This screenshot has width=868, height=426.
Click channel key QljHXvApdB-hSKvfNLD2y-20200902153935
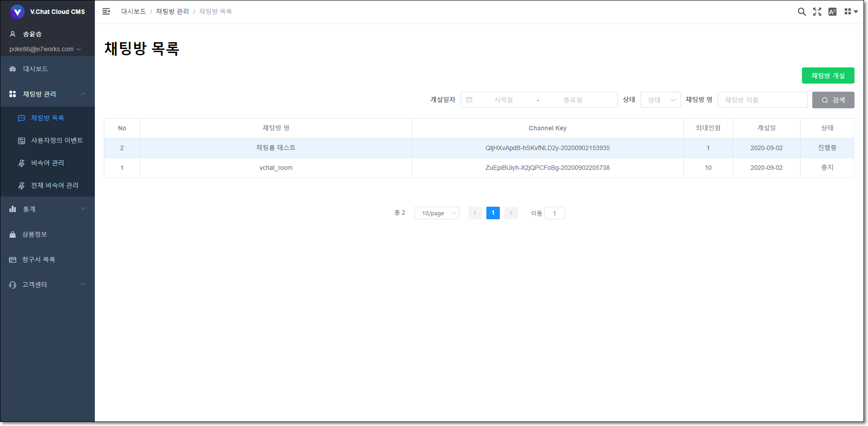click(548, 148)
